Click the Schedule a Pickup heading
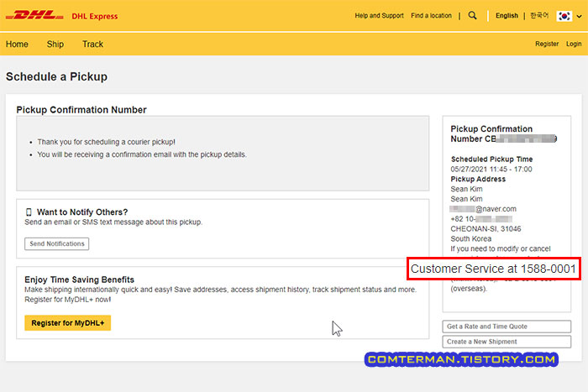 click(56, 76)
